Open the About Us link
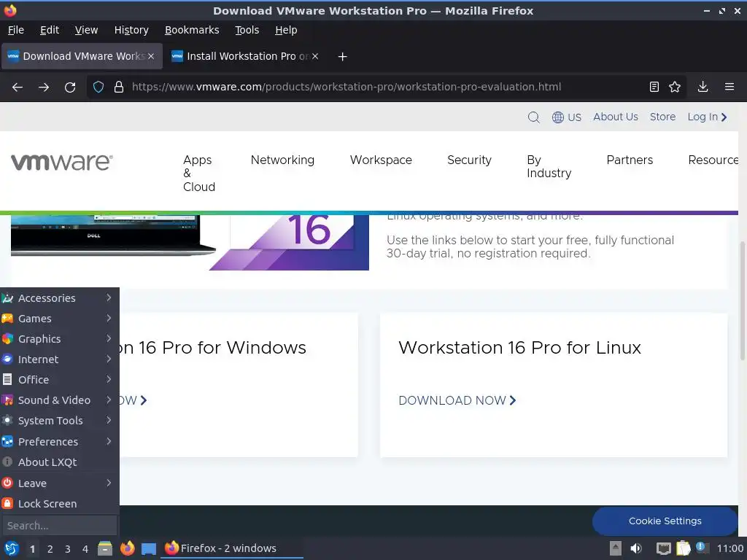The width and height of the screenshot is (747, 560). pyautogui.click(x=616, y=117)
